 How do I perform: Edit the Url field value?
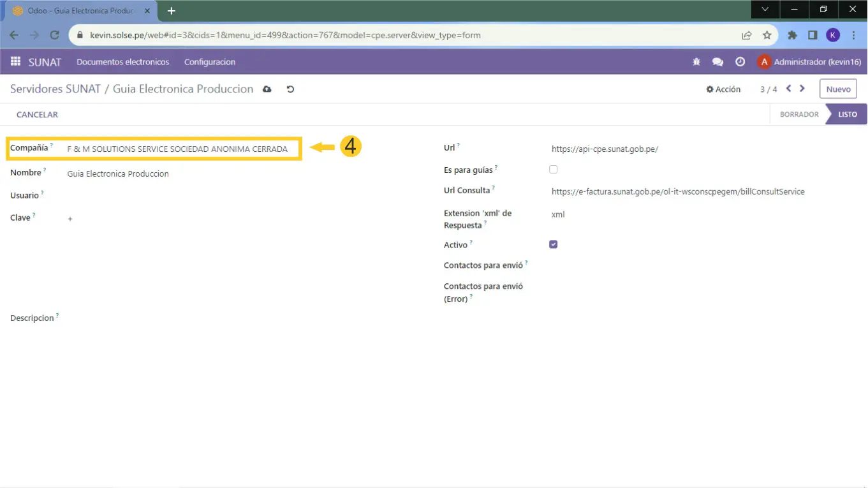705,149
